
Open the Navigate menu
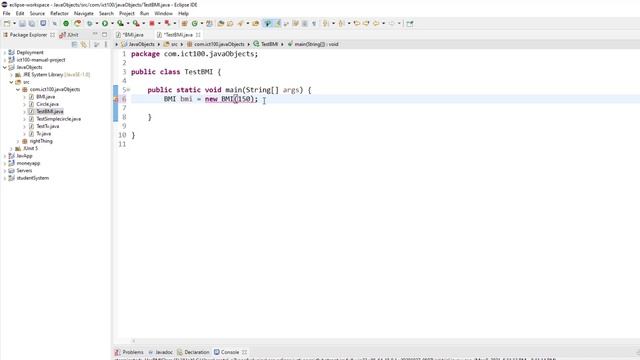tap(84, 13)
